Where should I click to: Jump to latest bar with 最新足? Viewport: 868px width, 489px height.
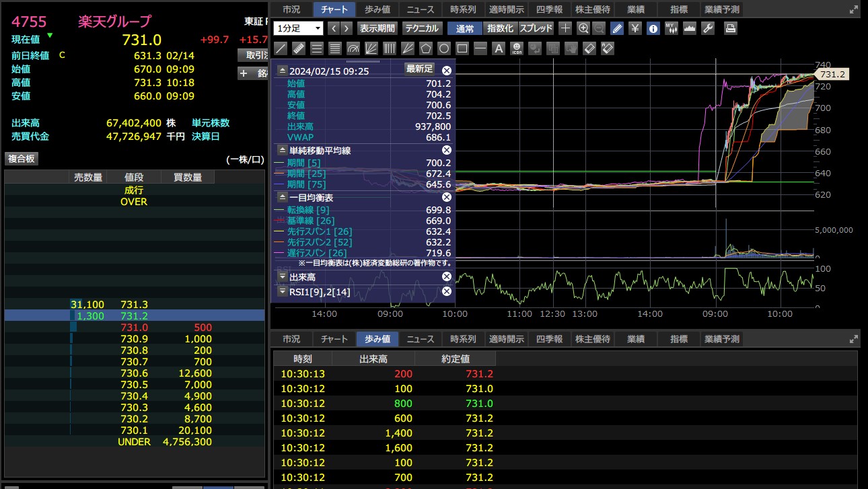(x=420, y=69)
